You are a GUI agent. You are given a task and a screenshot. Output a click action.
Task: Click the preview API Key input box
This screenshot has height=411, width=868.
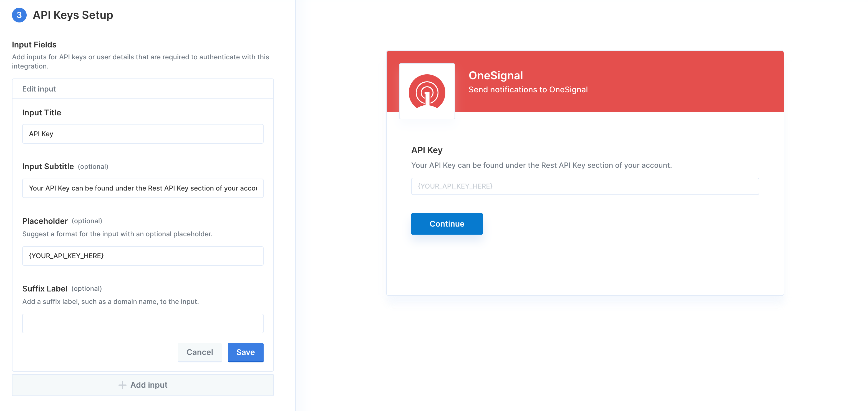pyautogui.click(x=585, y=186)
